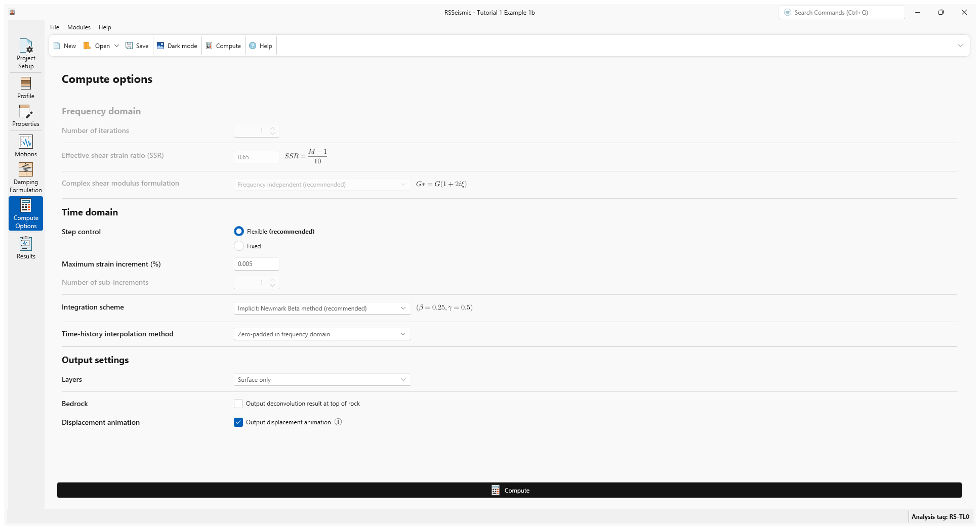Click the Time domain heading
This screenshot has width=980, height=530.
pyautogui.click(x=90, y=212)
